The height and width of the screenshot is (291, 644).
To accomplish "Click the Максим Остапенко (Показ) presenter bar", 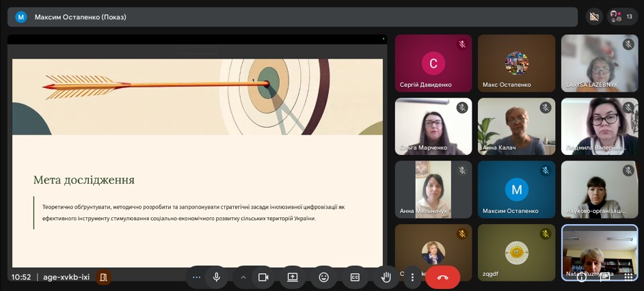I will tap(81, 16).
